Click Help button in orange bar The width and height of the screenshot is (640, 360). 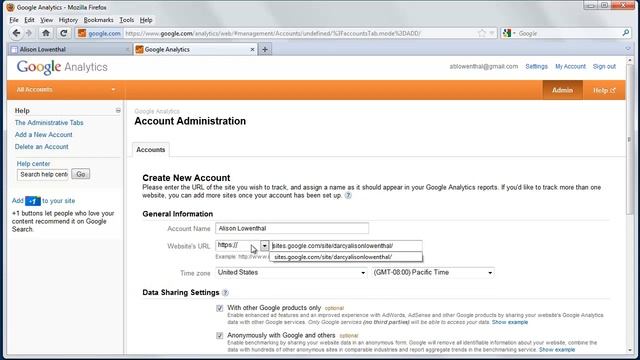coord(604,90)
